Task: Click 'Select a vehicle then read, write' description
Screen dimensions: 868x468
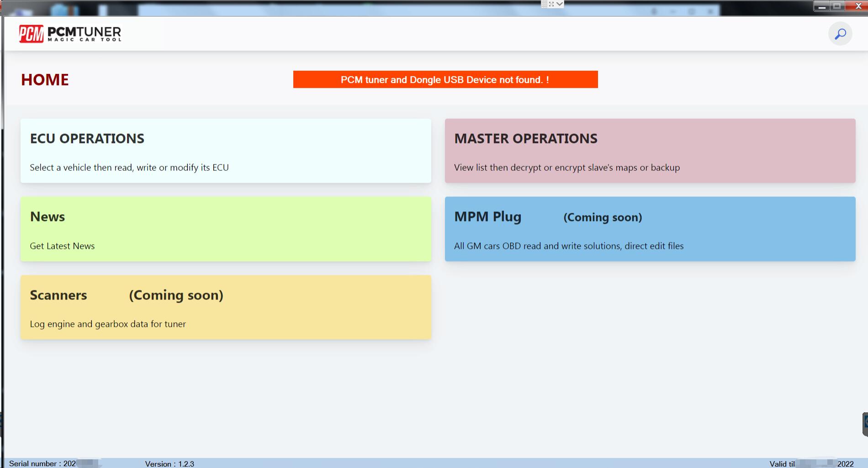Action: tap(129, 168)
